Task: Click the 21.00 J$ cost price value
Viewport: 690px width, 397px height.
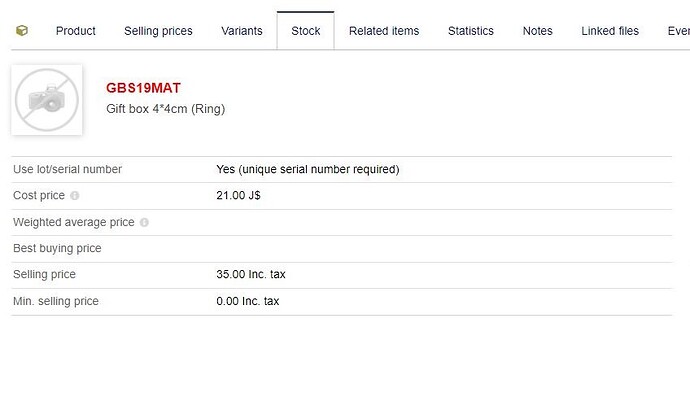Action: click(238, 195)
